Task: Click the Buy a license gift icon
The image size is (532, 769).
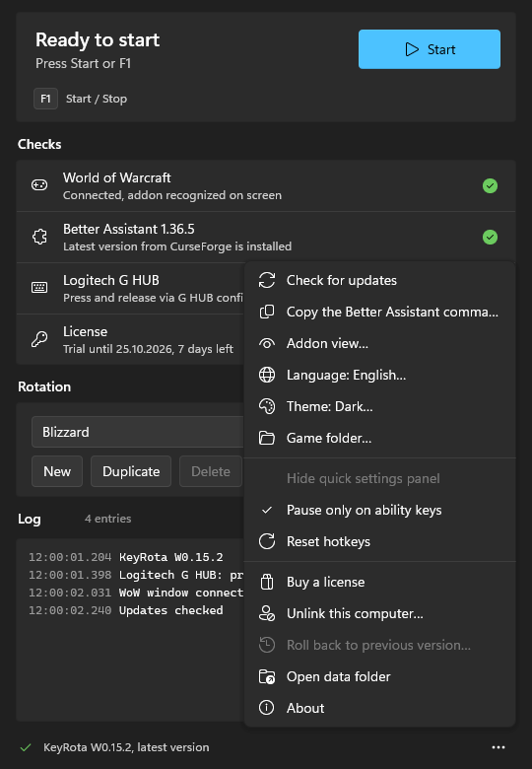Action: [266, 582]
